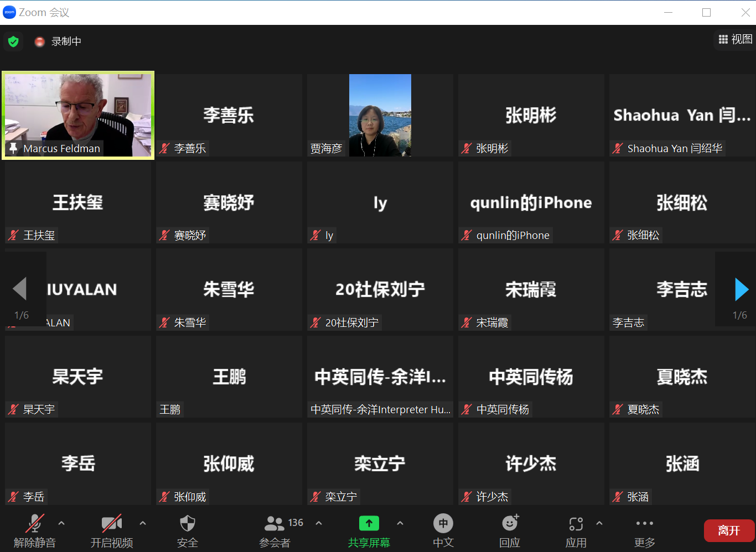
Task: Click the red recording indicator icon
Action: click(39, 41)
